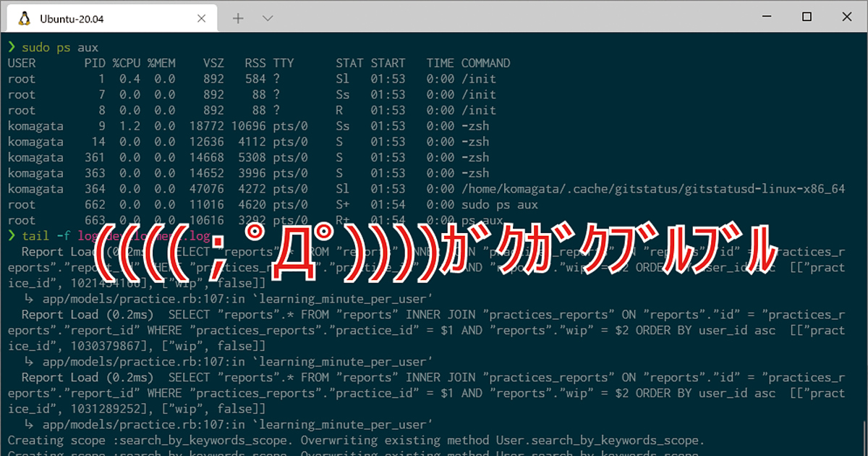Click the TTY column header

[284, 63]
